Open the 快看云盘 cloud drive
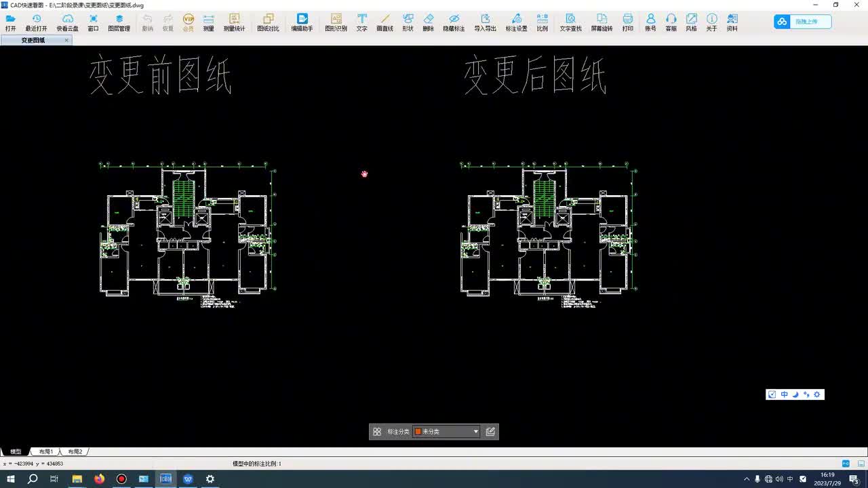The height and width of the screenshot is (488, 868). 68,22
